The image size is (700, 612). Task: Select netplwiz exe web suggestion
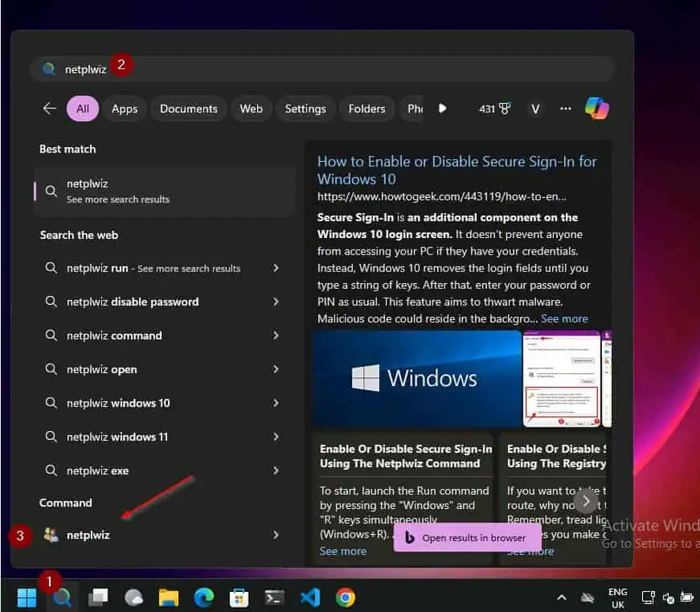(164, 470)
